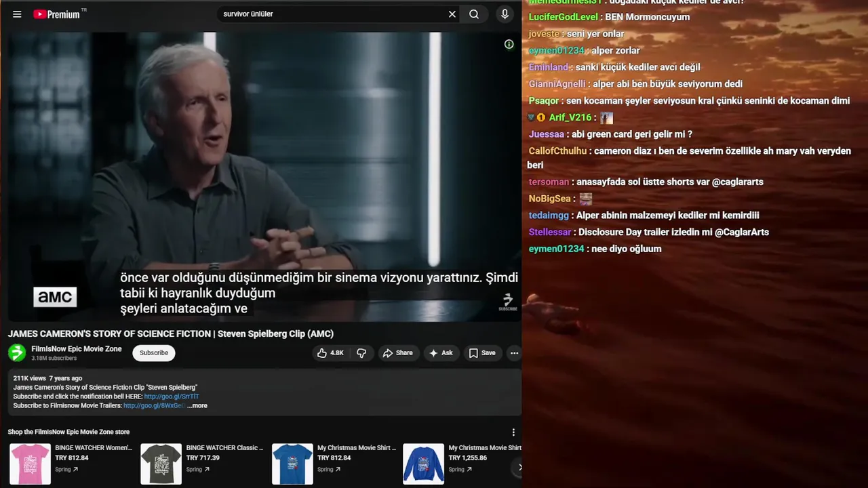The height and width of the screenshot is (488, 868).
Task: Click chat user Stellessar
Action: [550, 232]
